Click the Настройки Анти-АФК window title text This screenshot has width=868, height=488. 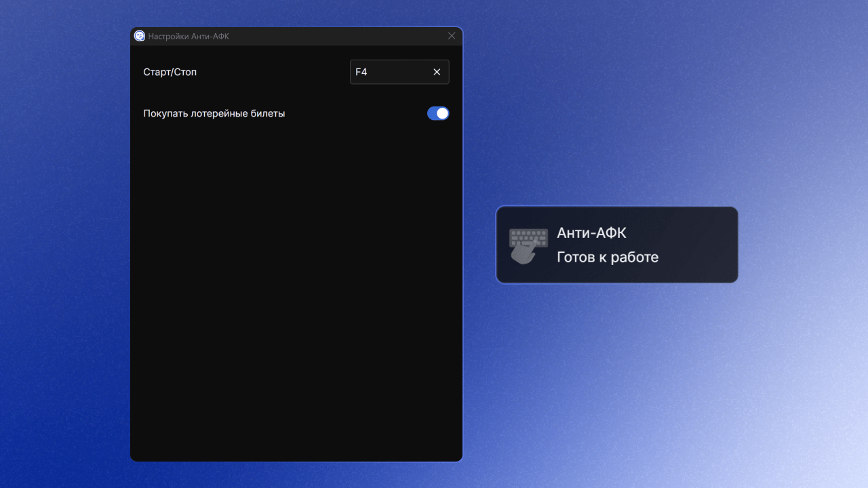(x=189, y=36)
